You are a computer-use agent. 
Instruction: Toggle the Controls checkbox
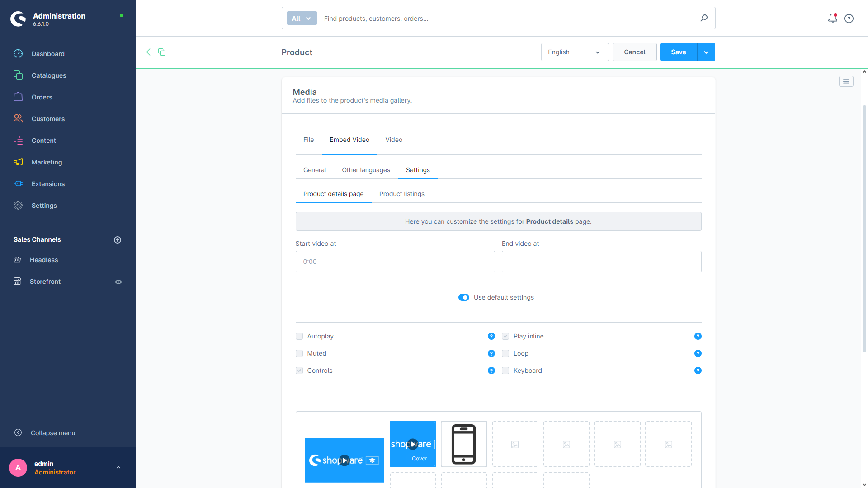point(299,371)
